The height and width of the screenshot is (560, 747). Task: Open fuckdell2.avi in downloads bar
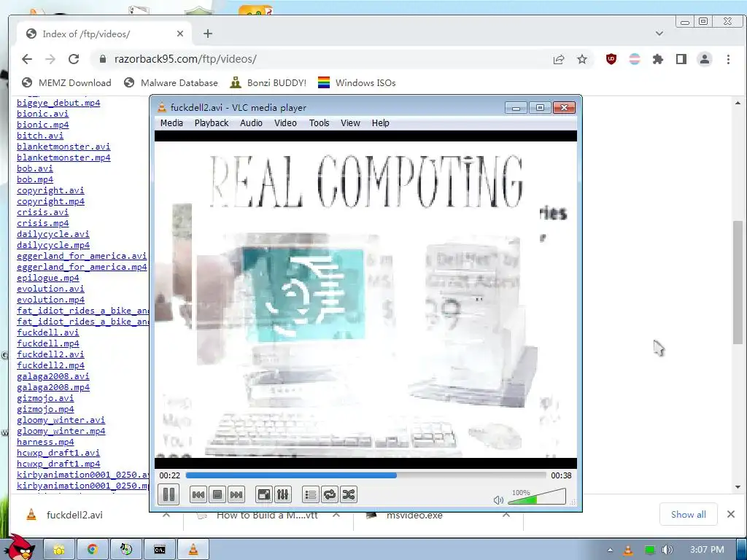click(74, 515)
